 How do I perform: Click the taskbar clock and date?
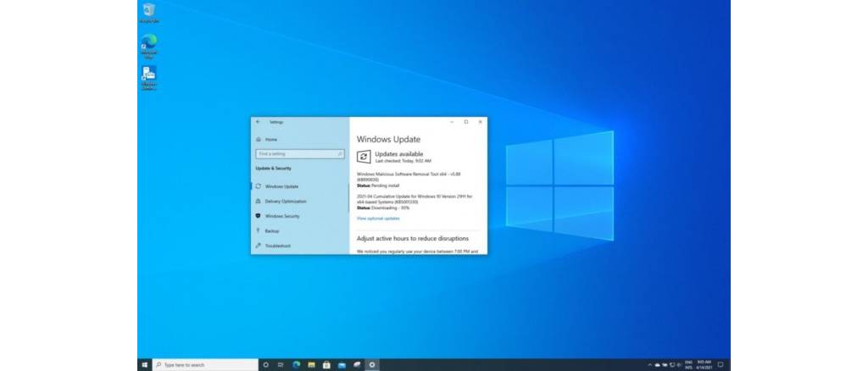pos(704,365)
